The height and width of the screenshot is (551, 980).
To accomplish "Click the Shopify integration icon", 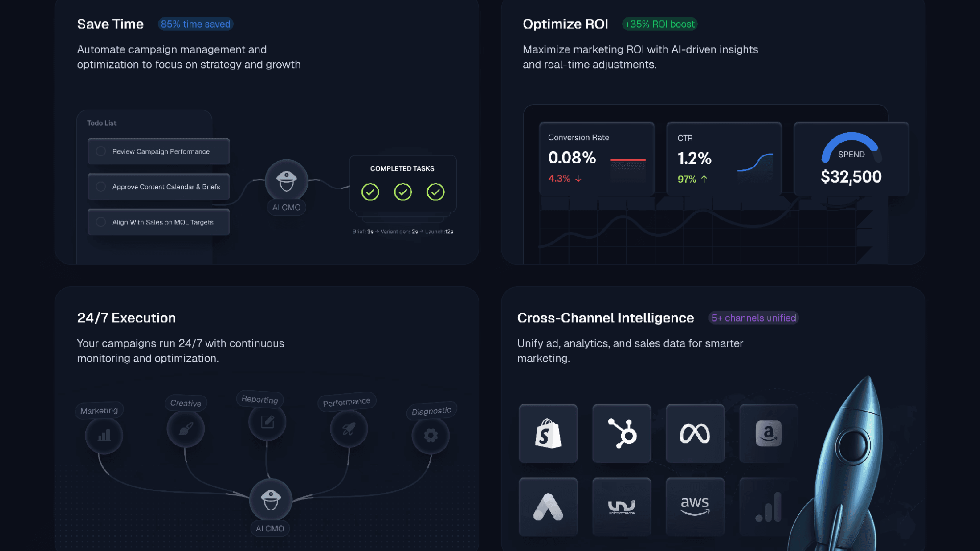I will [x=548, y=434].
